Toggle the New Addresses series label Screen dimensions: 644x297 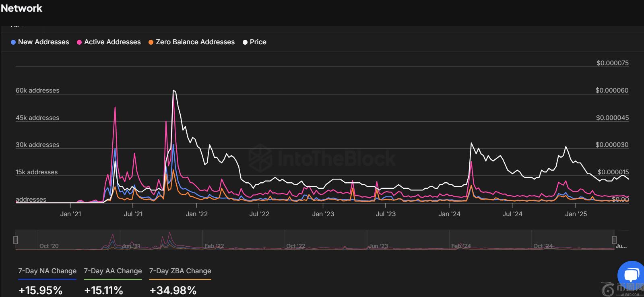43,42
